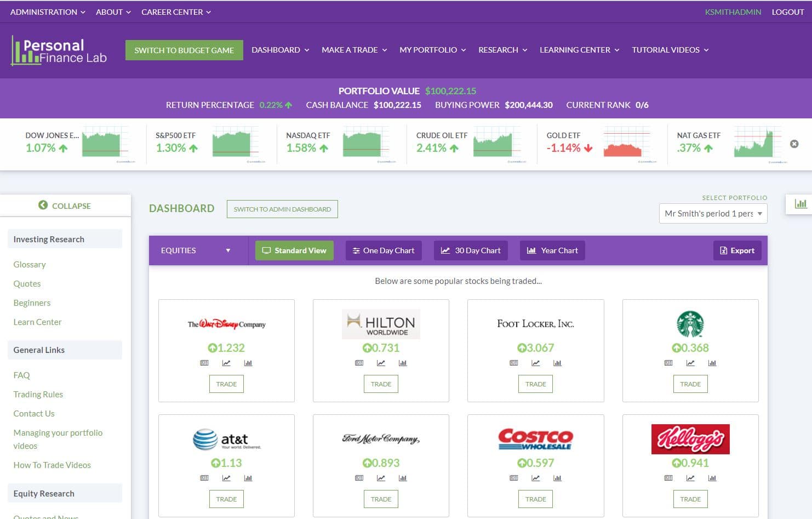Open news icon on Disney stock card
Screen dimensions: 812x519
coord(204,363)
